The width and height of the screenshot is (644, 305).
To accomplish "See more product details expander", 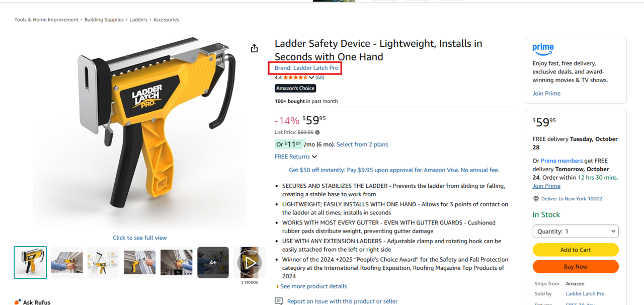I will [311, 286].
